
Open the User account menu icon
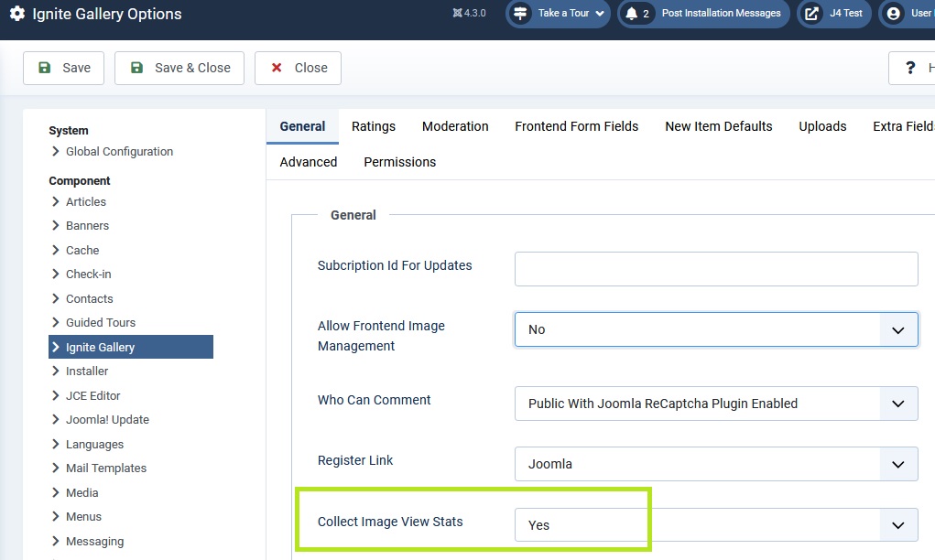894,14
